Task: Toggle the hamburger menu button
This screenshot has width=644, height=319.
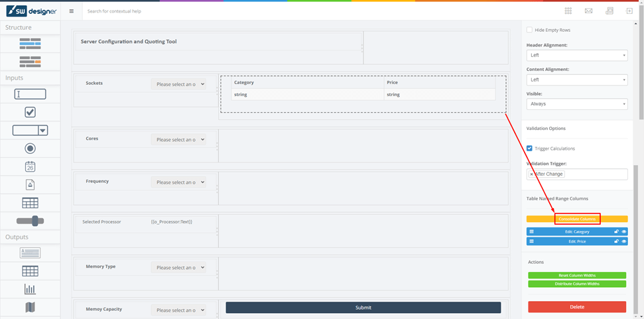Action: [x=72, y=11]
